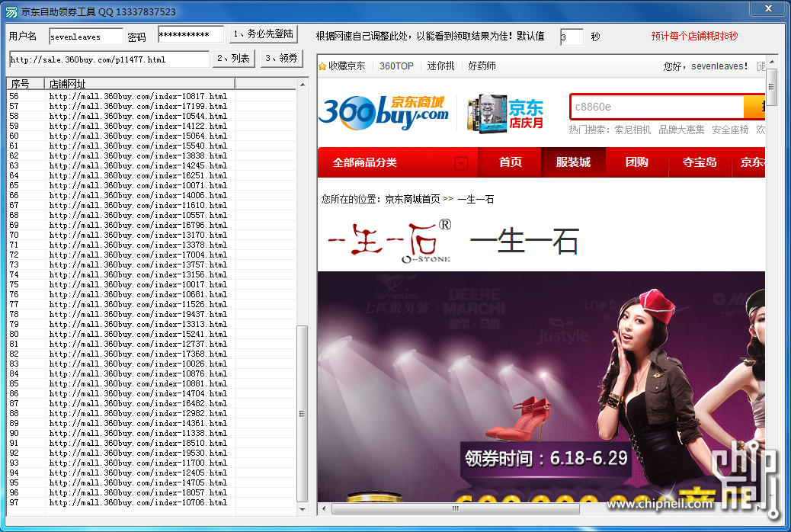Viewport: 791px width, 532px height.
Task: Click the 2、列表 button
Action: click(x=234, y=59)
